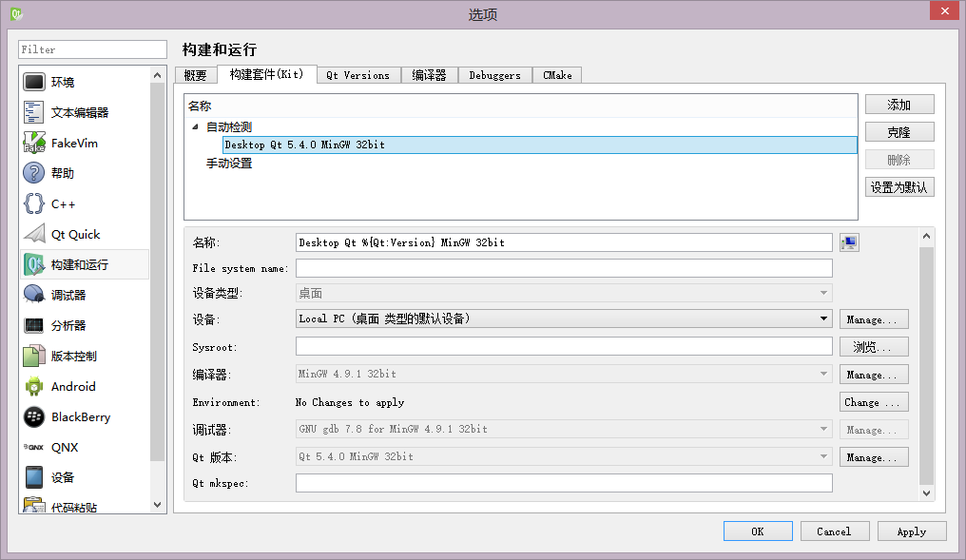Open the 环境 settings category icon

[34, 82]
